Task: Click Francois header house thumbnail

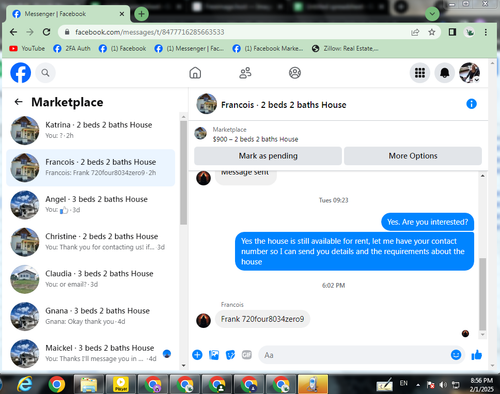Action: (x=206, y=104)
